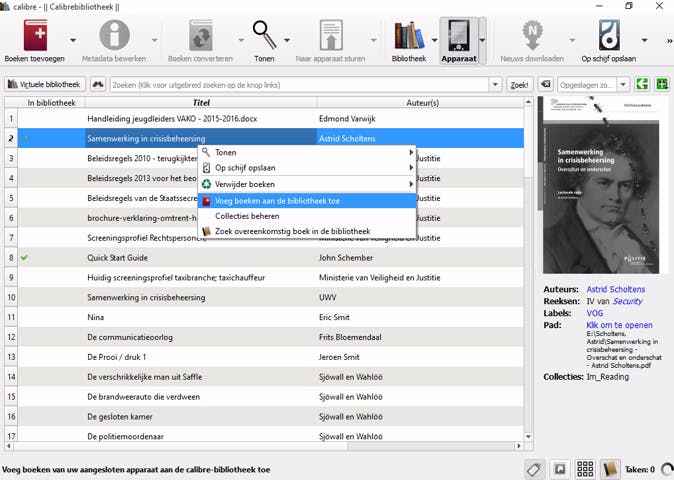
Task: Open the Bibliotheek bookshelf icon
Action: tap(409, 35)
